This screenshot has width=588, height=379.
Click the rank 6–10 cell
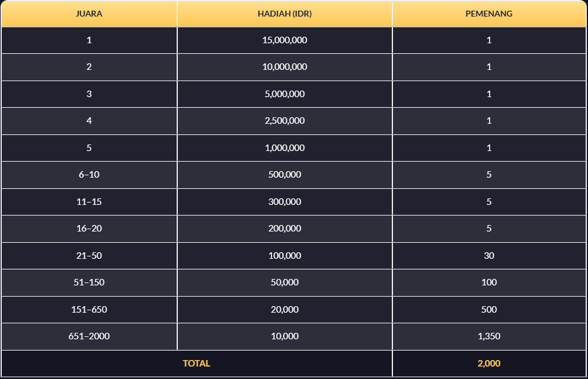coord(89,175)
